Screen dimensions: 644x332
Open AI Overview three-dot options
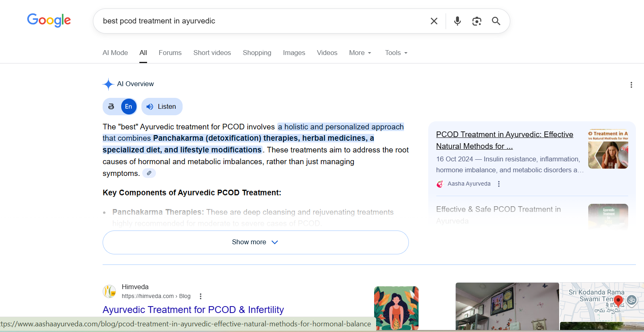(631, 85)
